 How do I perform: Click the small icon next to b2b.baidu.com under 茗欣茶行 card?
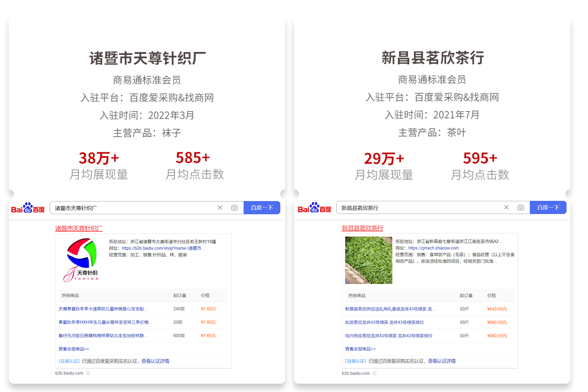(374, 373)
